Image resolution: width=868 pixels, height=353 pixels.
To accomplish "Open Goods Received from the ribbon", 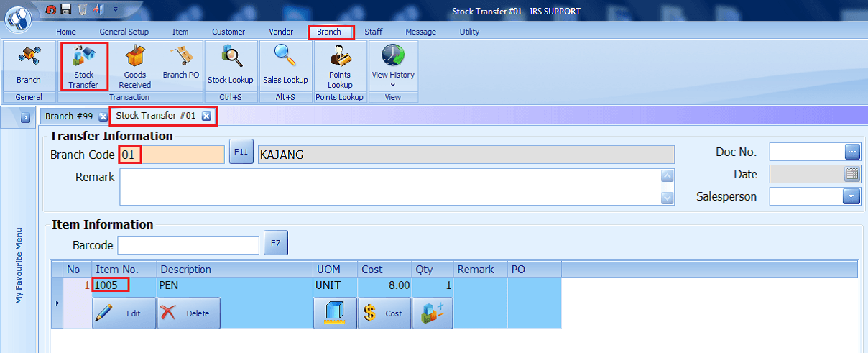I will coord(134,66).
